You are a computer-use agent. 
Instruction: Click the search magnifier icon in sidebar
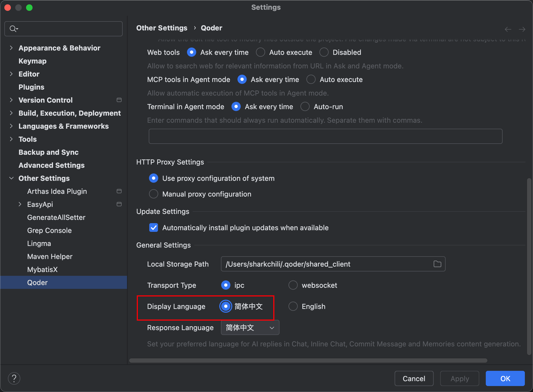(x=13, y=29)
